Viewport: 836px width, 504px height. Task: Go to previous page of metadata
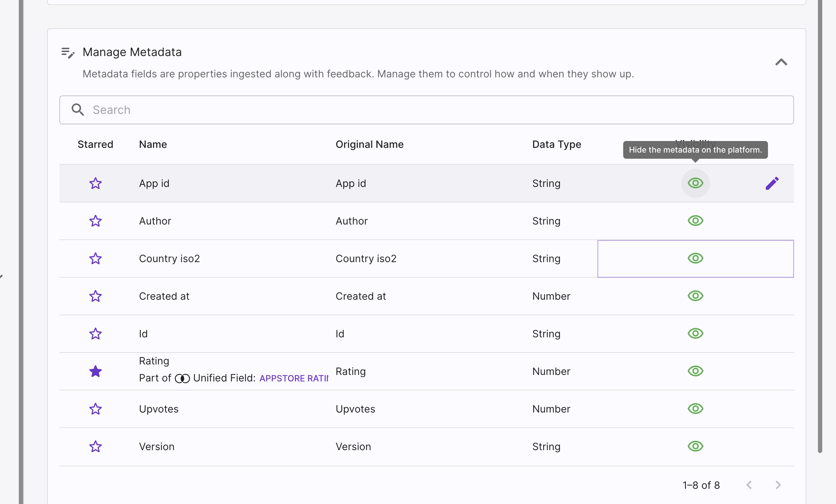[749, 485]
